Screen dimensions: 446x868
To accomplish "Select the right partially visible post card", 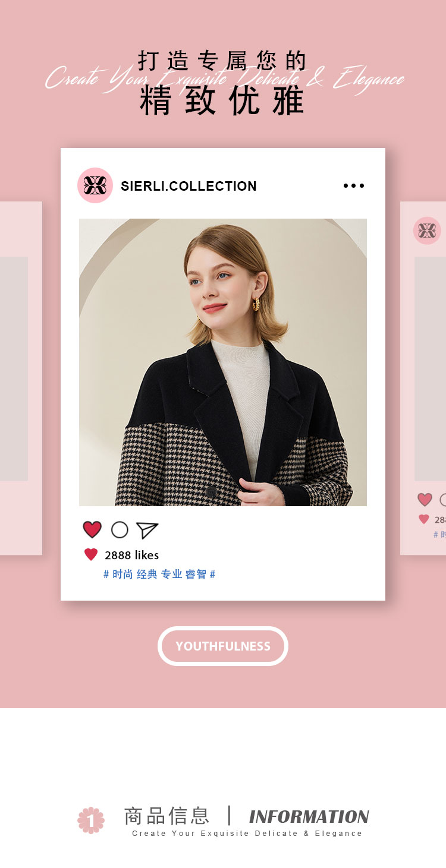I will (x=423, y=378).
